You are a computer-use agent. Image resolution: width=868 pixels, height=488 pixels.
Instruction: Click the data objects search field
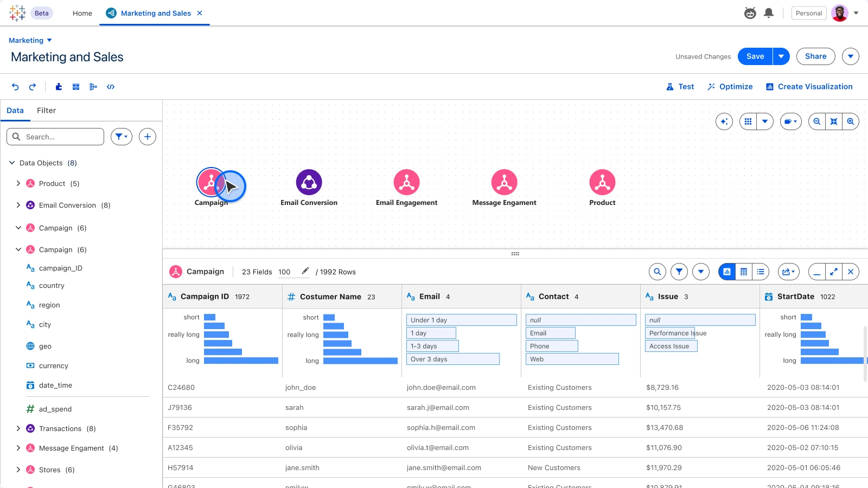(55, 137)
